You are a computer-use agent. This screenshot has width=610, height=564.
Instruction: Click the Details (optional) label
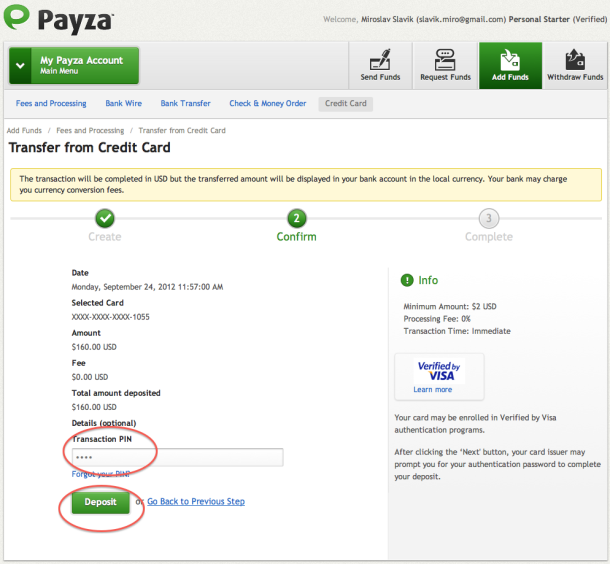104,423
